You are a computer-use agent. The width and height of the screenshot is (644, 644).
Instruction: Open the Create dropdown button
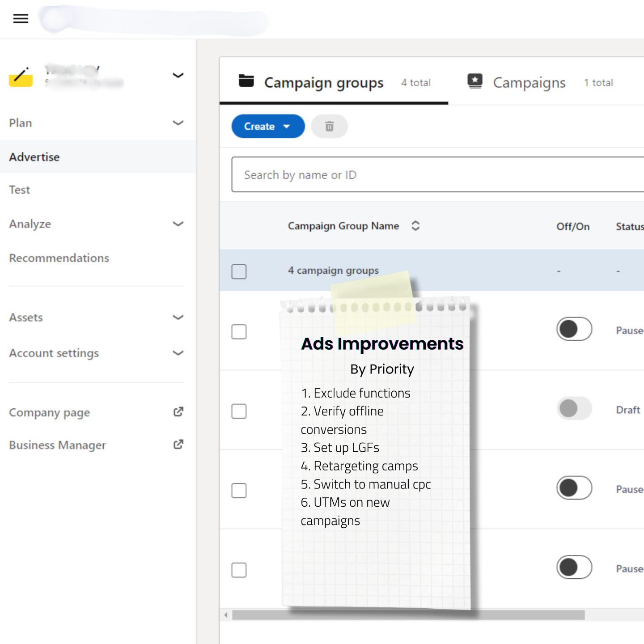(x=267, y=127)
